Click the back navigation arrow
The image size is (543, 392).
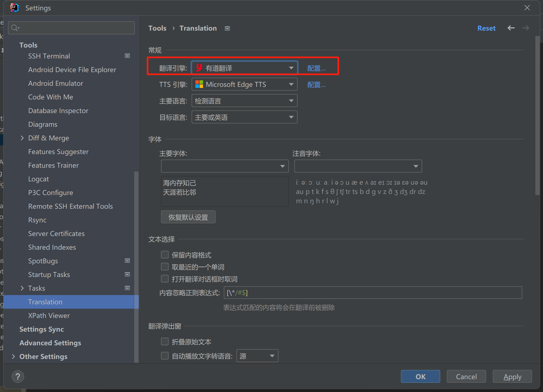(511, 28)
